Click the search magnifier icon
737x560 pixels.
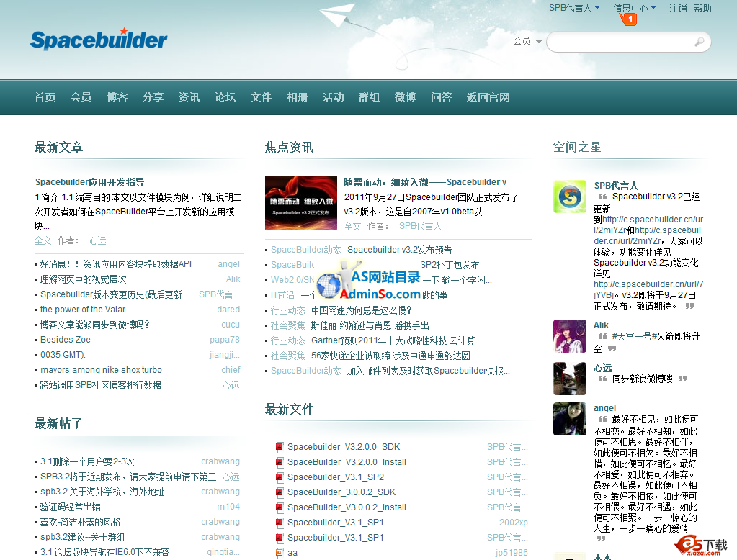click(x=700, y=42)
